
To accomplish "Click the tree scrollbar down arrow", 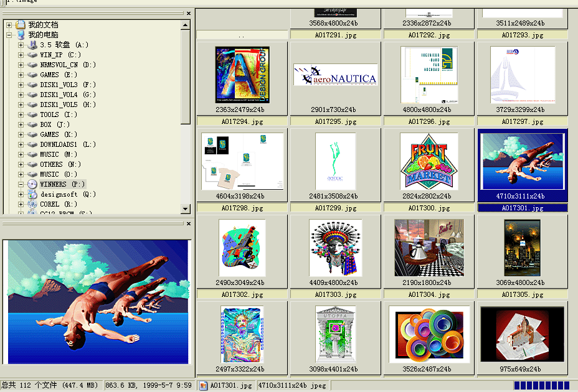I will (x=186, y=209).
